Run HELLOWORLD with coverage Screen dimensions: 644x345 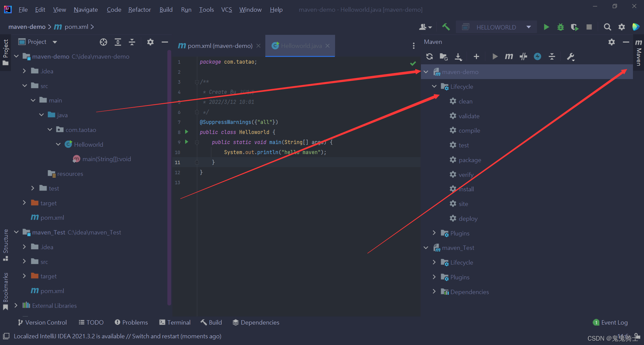(575, 27)
